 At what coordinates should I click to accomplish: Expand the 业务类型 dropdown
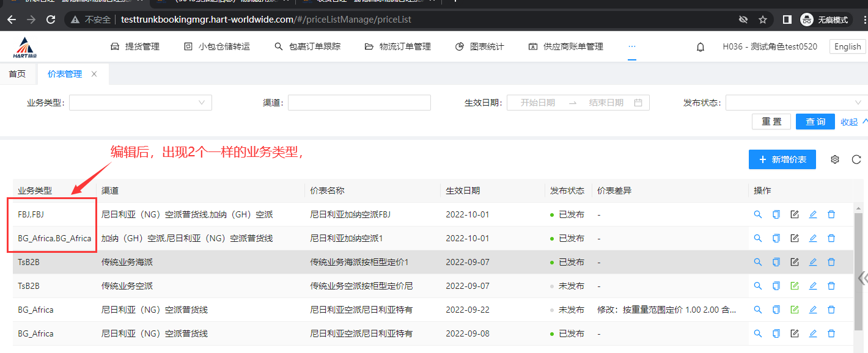(x=141, y=103)
